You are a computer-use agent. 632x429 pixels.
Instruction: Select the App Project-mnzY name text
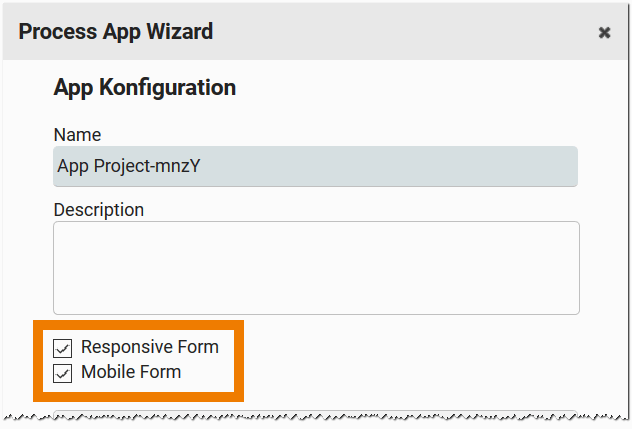[x=129, y=167]
